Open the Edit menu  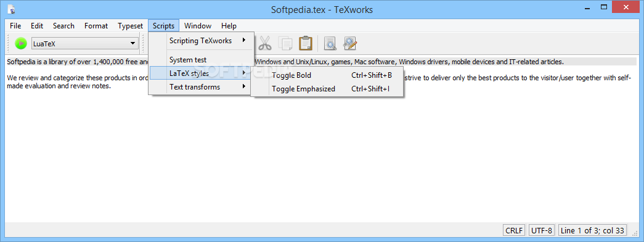pos(37,25)
